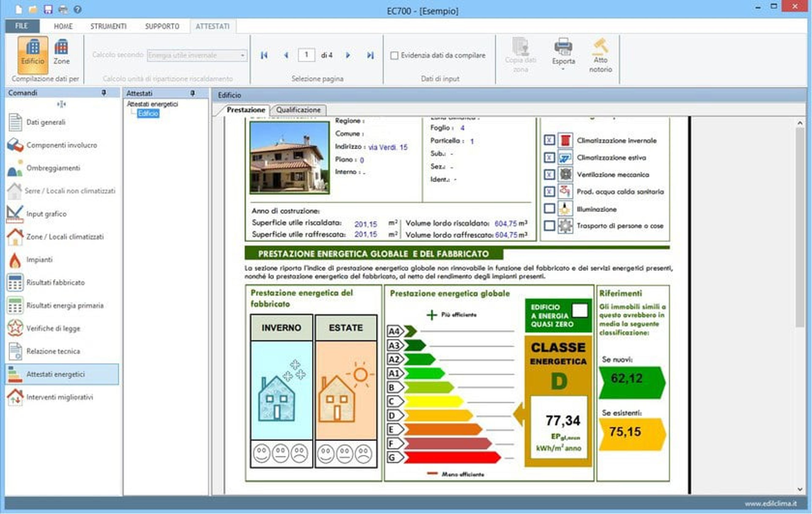Select Edificio tree item
Screen dimensions: 812x514
point(148,113)
